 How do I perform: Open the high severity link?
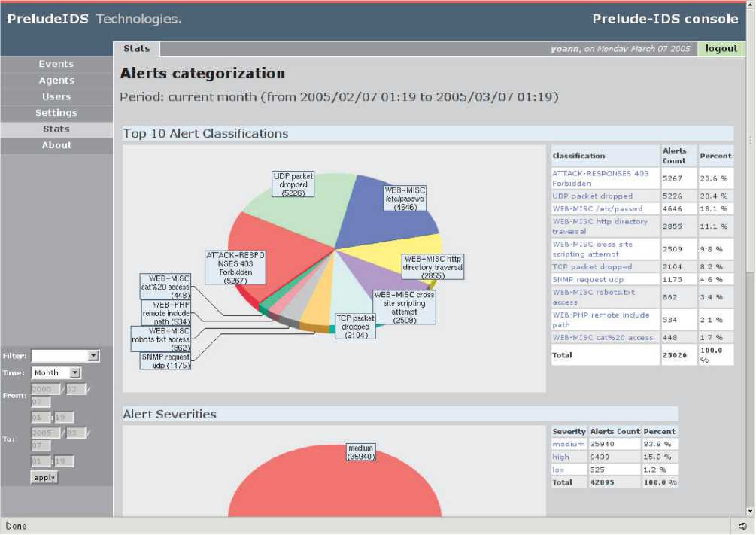point(560,457)
